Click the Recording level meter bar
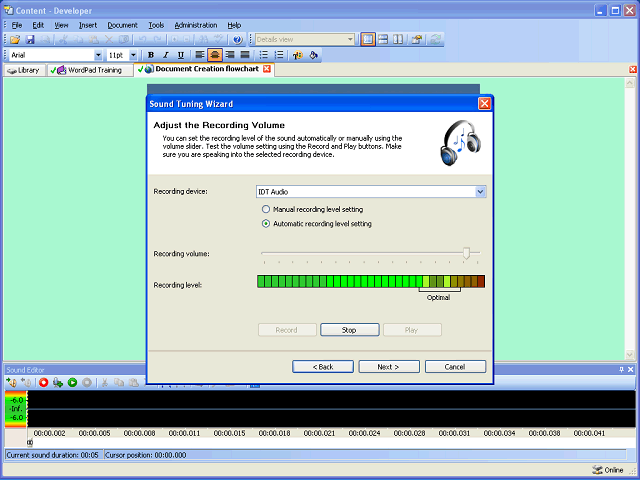Image resolution: width=640 pixels, height=480 pixels. pos(371,281)
